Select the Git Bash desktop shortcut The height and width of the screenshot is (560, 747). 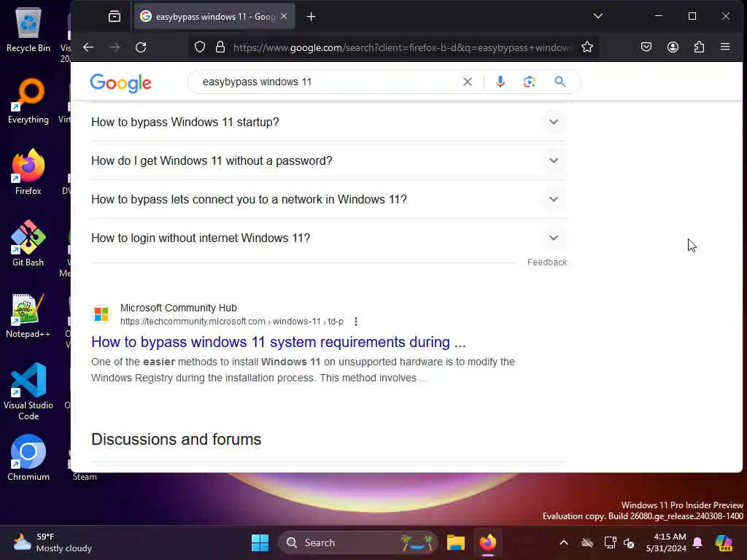pyautogui.click(x=28, y=244)
